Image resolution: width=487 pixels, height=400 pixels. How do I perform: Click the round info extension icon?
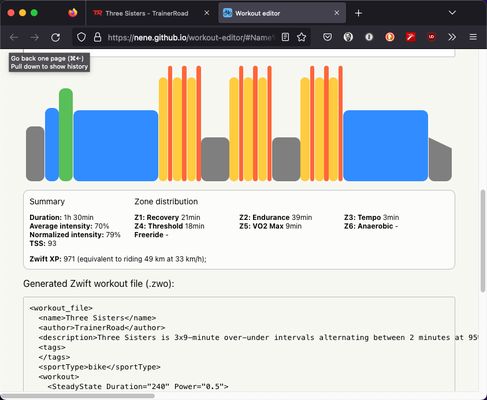coord(369,37)
